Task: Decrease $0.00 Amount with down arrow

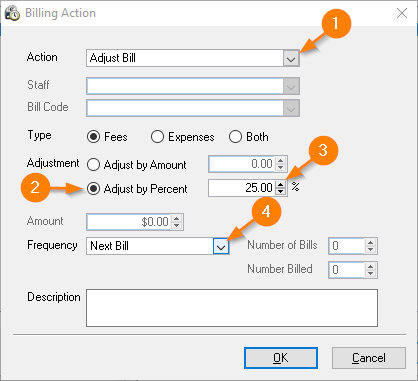Action: tap(177, 226)
